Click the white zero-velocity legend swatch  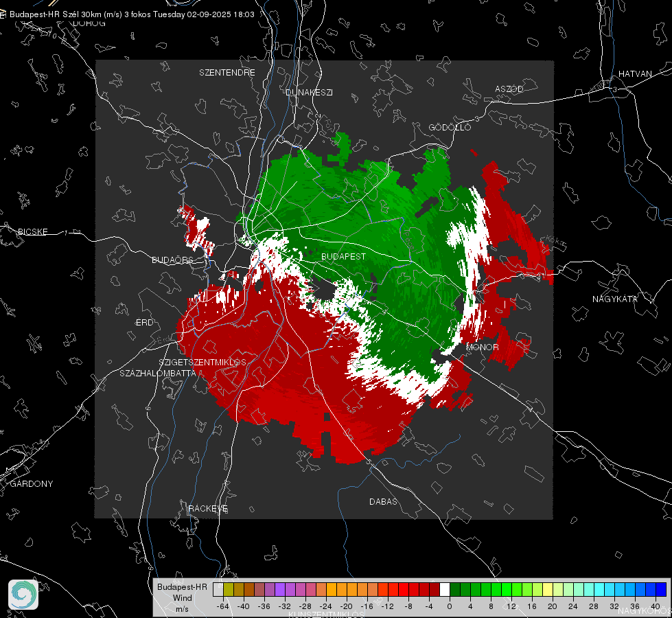pyautogui.click(x=445, y=589)
